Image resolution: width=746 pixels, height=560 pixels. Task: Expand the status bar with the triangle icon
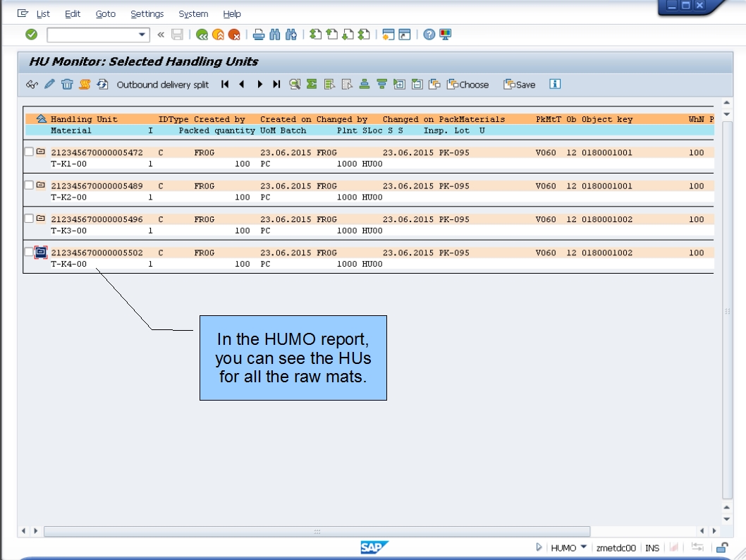539,547
